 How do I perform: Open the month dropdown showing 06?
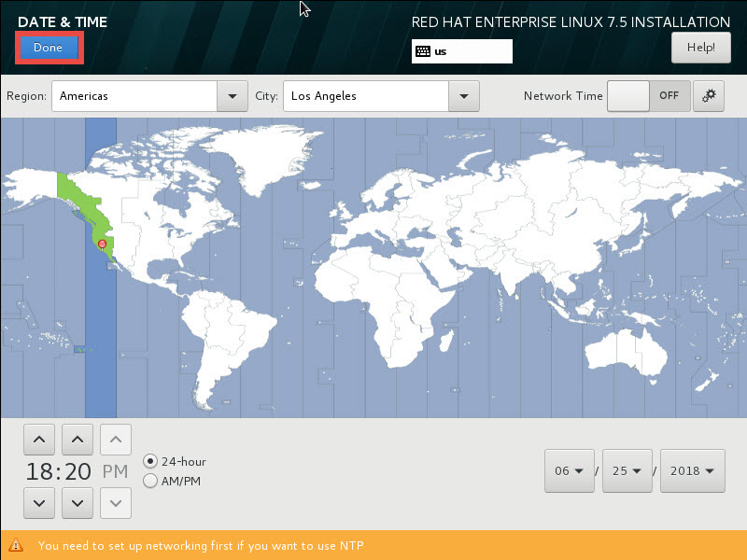[x=569, y=471]
